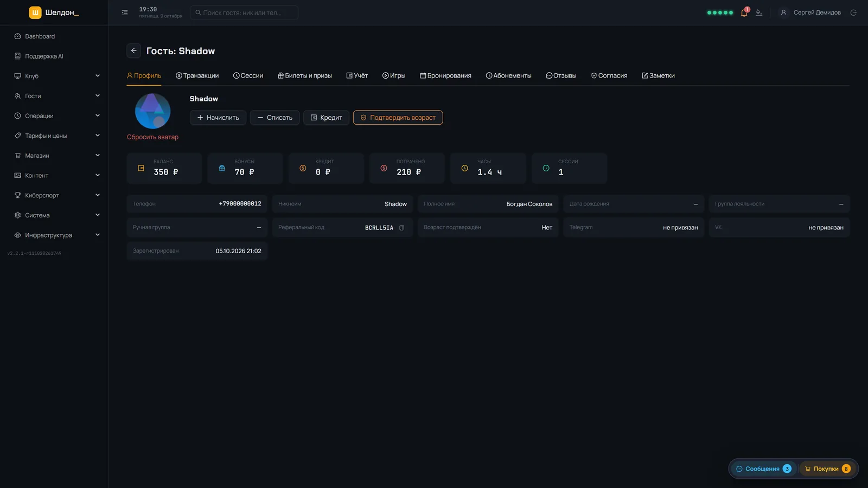
Task: Click the theme icon beside the bell
Action: click(759, 12)
